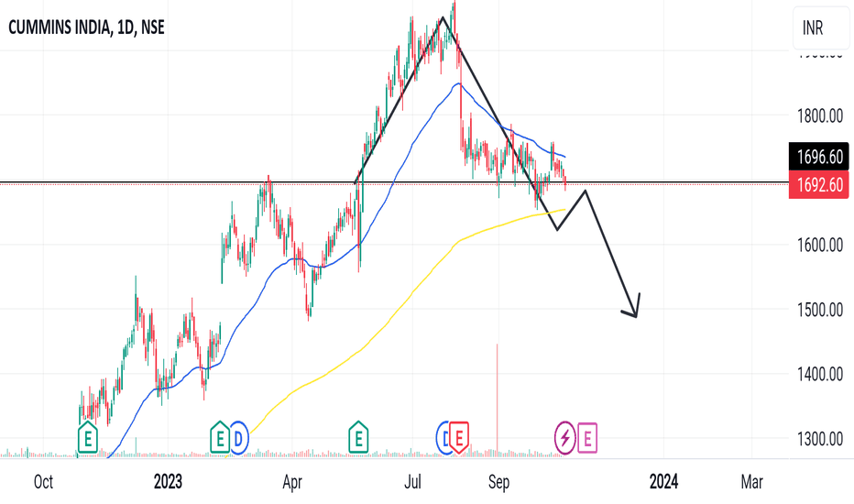Click the Apr label on time axis

click(x=292, y=483)
